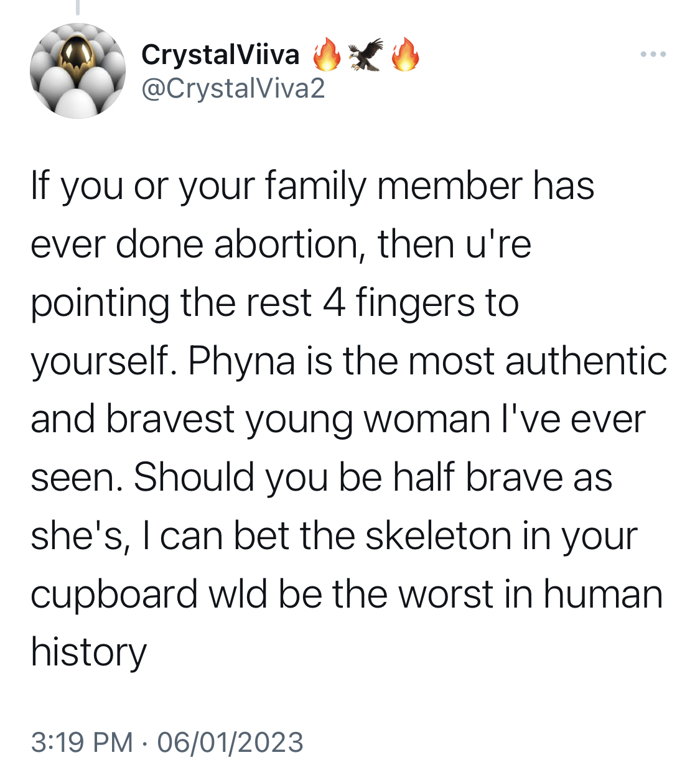The image size is (700, 778).
Task: Open the golden egg profile avatar
Action: 78,71
